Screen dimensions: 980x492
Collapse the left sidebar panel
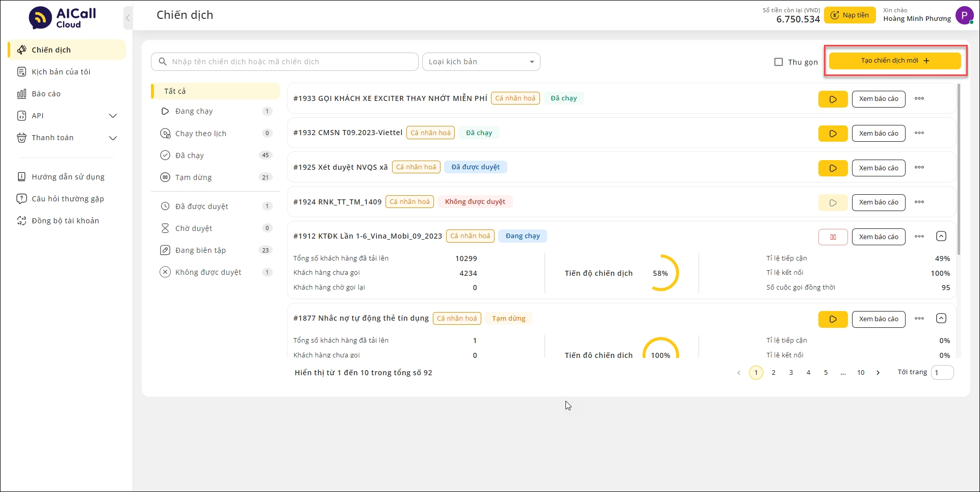coord(127,18)
